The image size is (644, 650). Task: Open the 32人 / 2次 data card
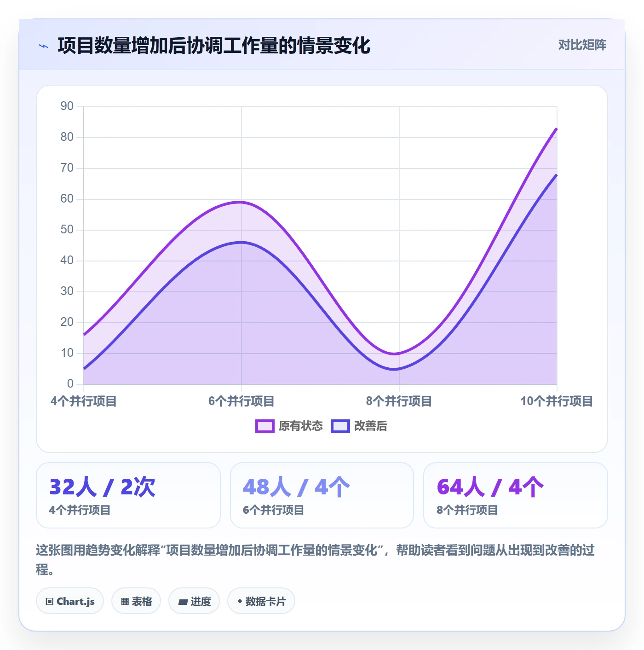pyautogui.click(x=128, y=495)
